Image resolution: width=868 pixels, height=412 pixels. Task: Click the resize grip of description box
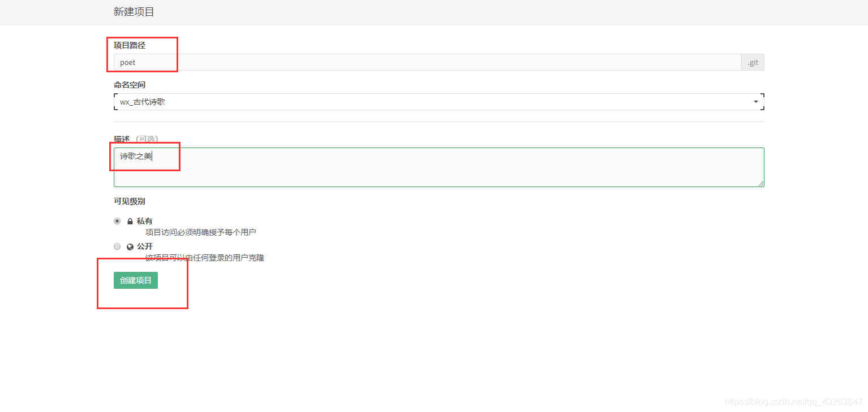tap(761, 184)
